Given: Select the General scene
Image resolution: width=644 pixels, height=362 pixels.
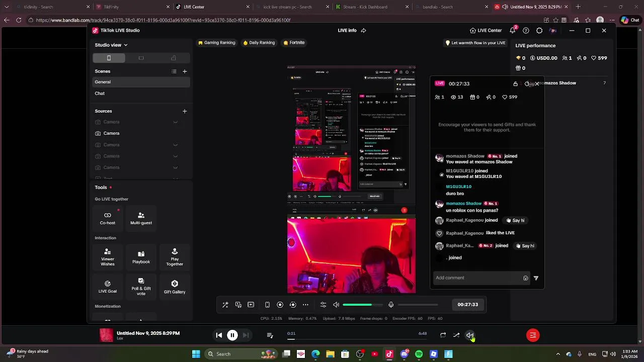Looking at the screenshot, I should coord(141,82).
